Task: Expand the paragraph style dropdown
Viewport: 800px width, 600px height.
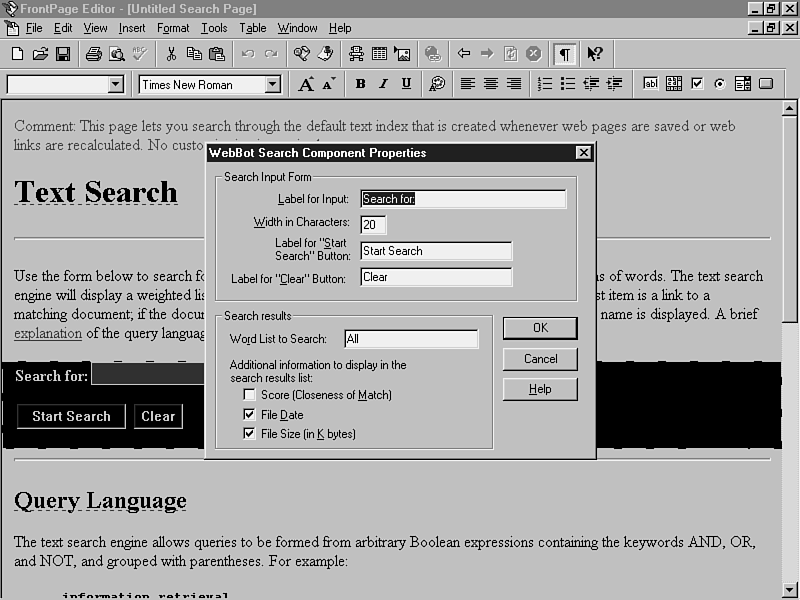Action: (x=116, y=84)
